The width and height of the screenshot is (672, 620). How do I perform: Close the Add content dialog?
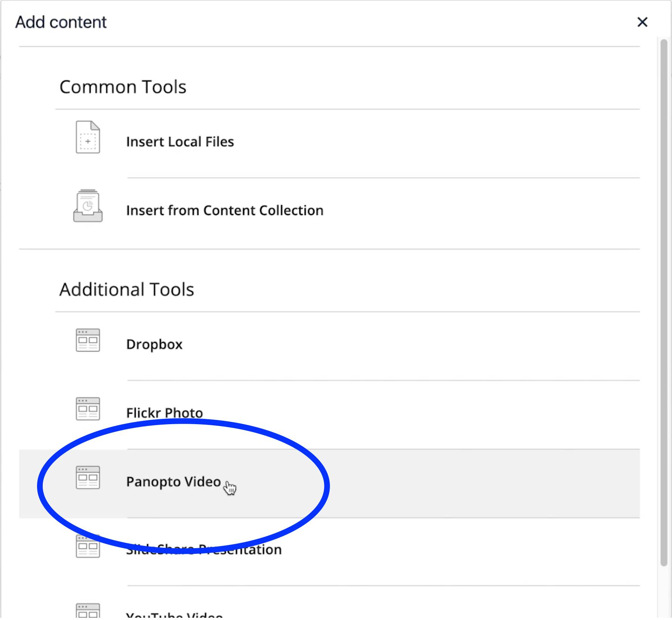[642, 22]
